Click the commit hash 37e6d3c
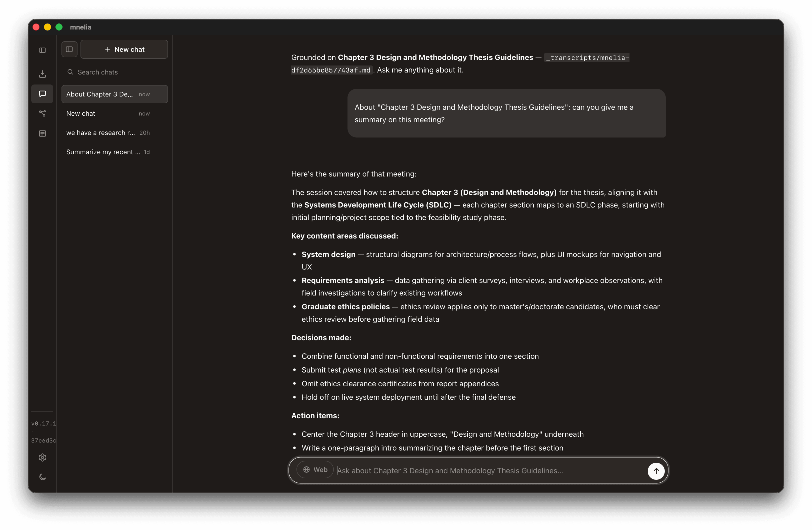The image size is (812, 530). coord(44,440)
